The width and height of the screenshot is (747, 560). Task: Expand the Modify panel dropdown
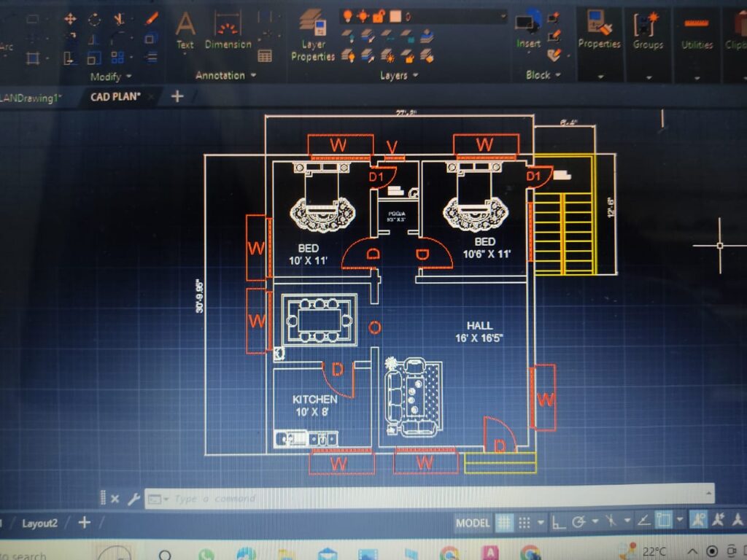[x=111, y=77]
